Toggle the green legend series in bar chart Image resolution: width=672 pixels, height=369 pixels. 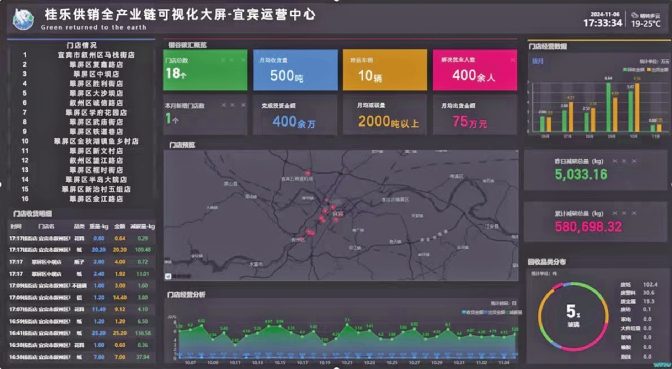pos(634,69)
